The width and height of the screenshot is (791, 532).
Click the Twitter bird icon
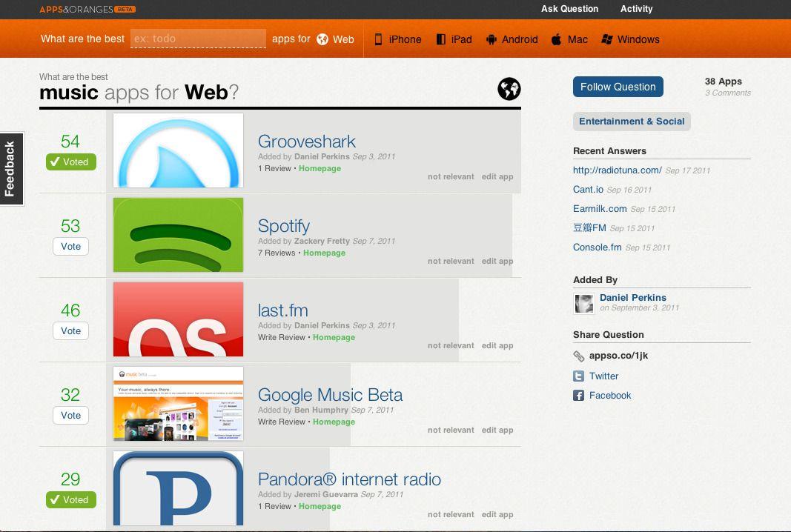(579, 376)
